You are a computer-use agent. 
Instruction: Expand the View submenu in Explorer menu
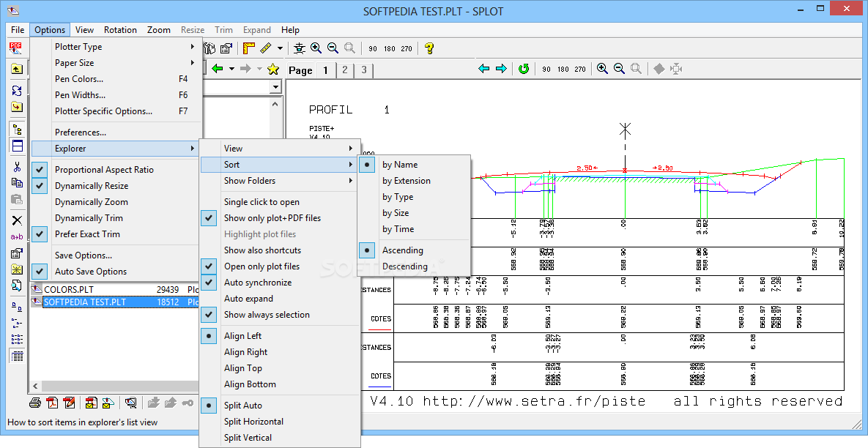click(280, 148)
